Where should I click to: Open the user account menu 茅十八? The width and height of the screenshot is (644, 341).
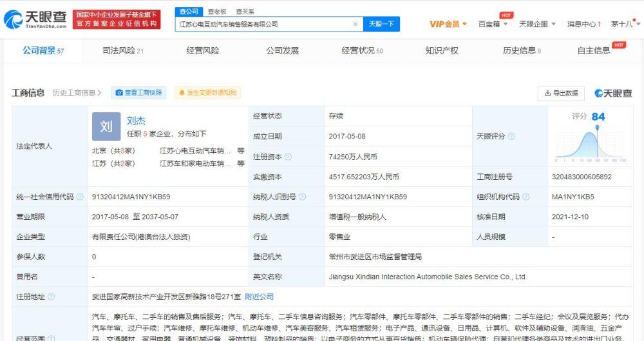click(x=625, y=24)
